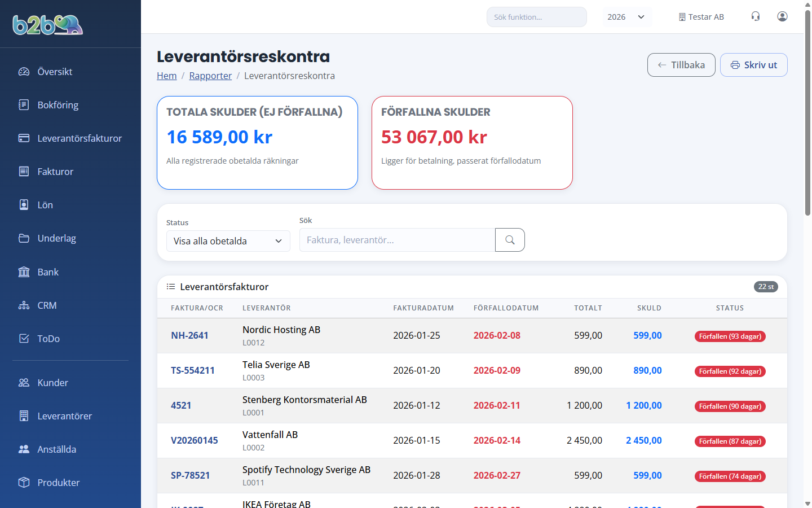The height and width of the screenshot is (508, 812).
Task: Open invoice NH-2641
Action: 189,335
